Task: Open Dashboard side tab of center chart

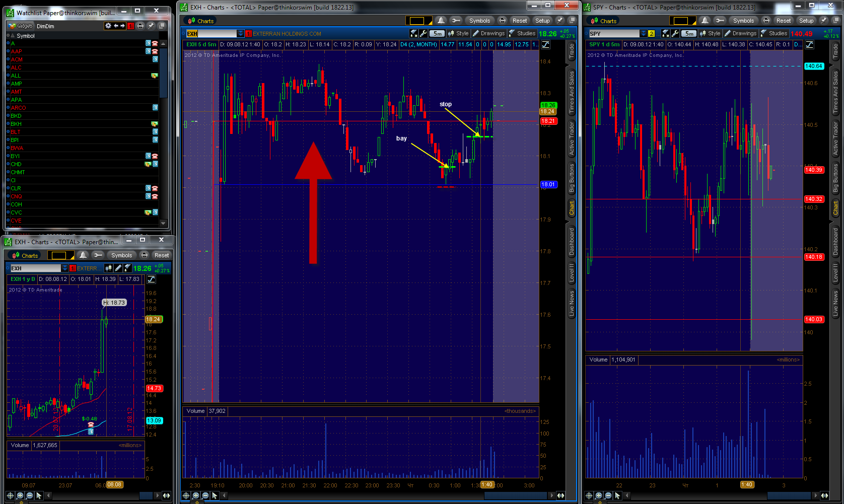Action: [572, 242]
